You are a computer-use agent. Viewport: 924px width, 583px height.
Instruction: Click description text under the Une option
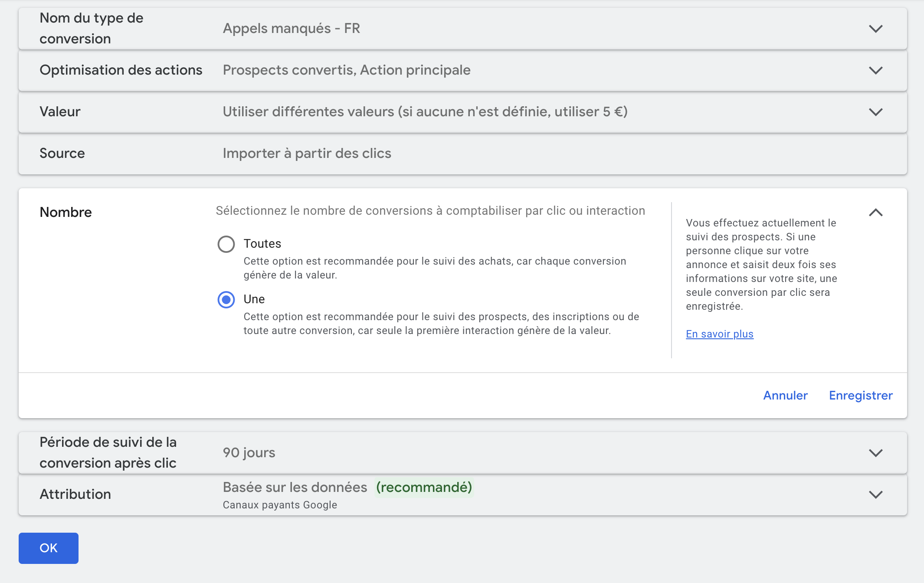point(441,324)
